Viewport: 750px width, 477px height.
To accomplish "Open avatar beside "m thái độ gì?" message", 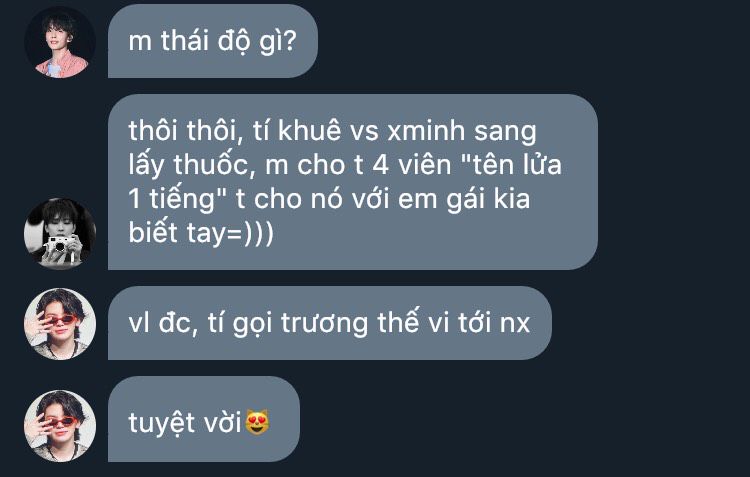I will 60,42.
